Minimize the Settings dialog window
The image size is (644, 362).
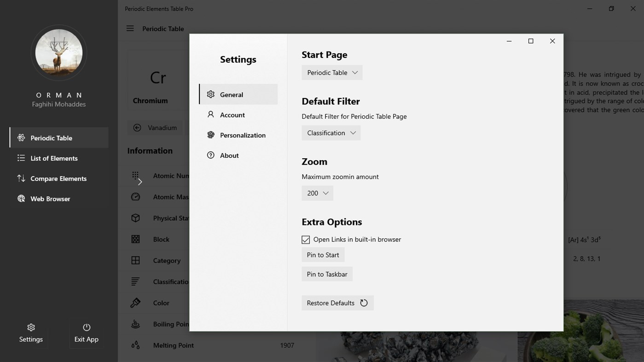tap(509, 41)
